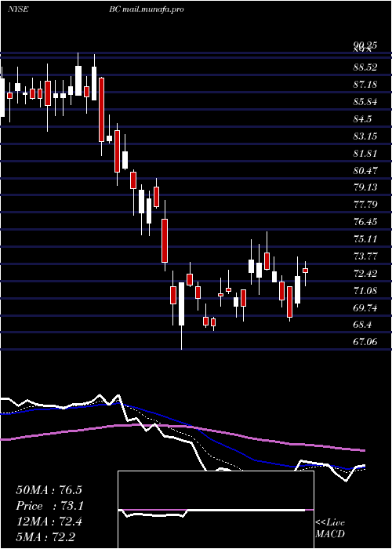This screenshot has width=392, height=549.
Task: Select the 72.42 price axis label
Action: [365, 273]
